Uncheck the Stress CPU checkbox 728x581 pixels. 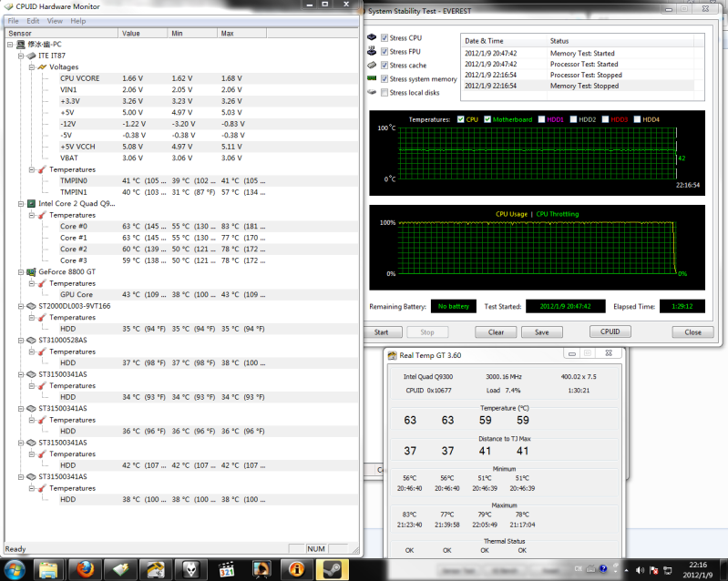click(x=385, y=38)
